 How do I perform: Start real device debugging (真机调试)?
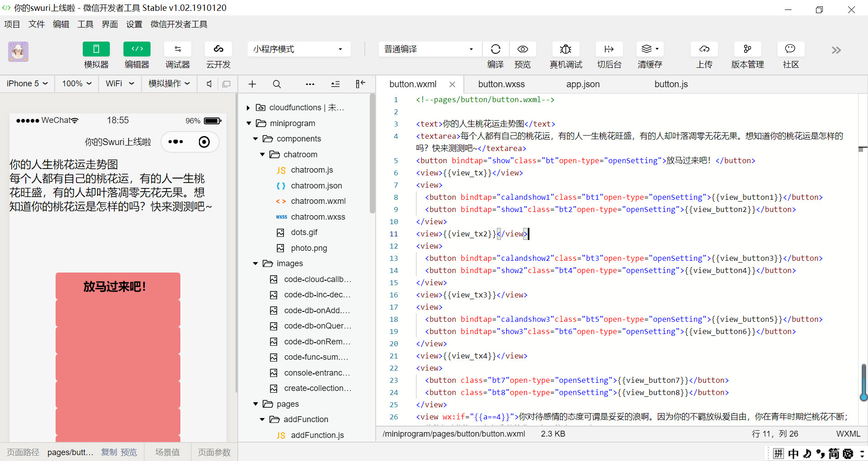tap(566, 49)
